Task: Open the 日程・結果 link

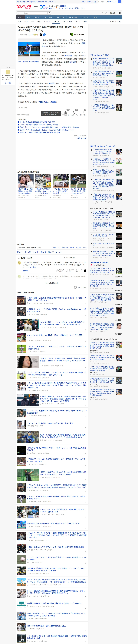Action: tap(65, 248)
